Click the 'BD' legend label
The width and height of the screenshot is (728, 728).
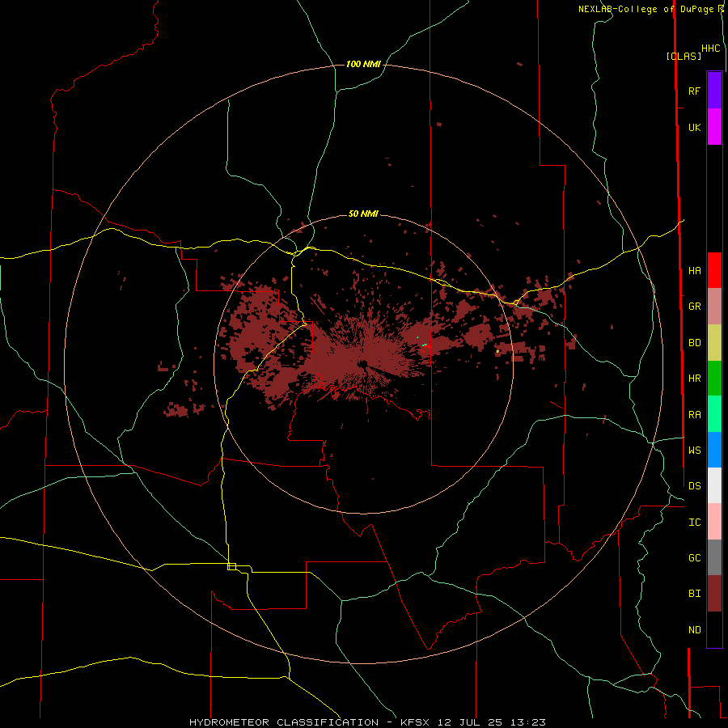click(x=694, y=343)
